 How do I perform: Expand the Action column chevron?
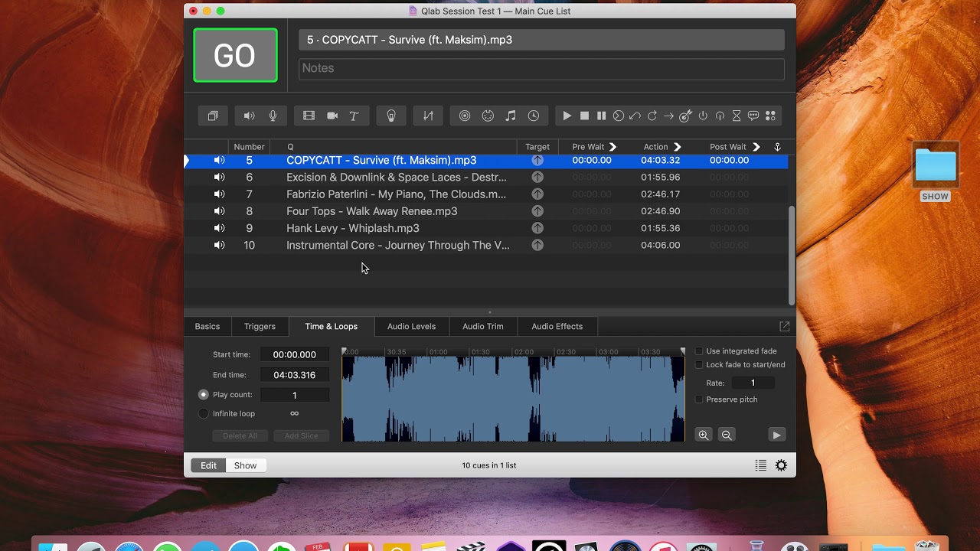(x=678, y=147)
